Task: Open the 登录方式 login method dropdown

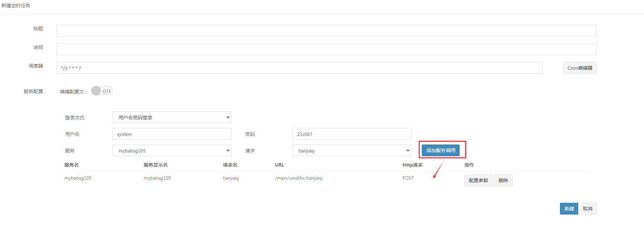Action: 172,117
